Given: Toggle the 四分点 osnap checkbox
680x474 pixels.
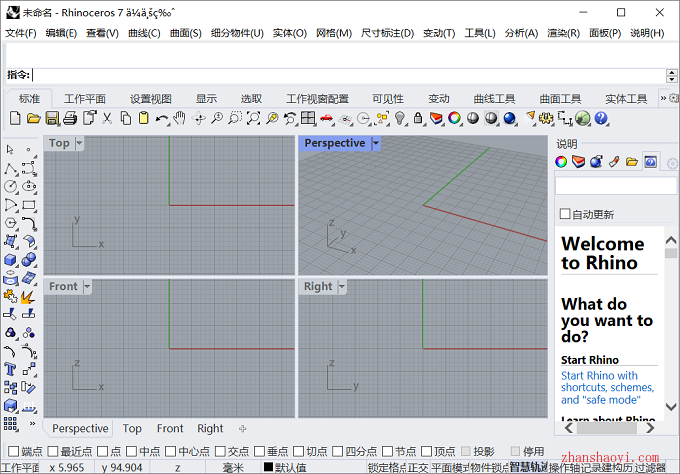Looking at the screenshot, I should (337, 451).
